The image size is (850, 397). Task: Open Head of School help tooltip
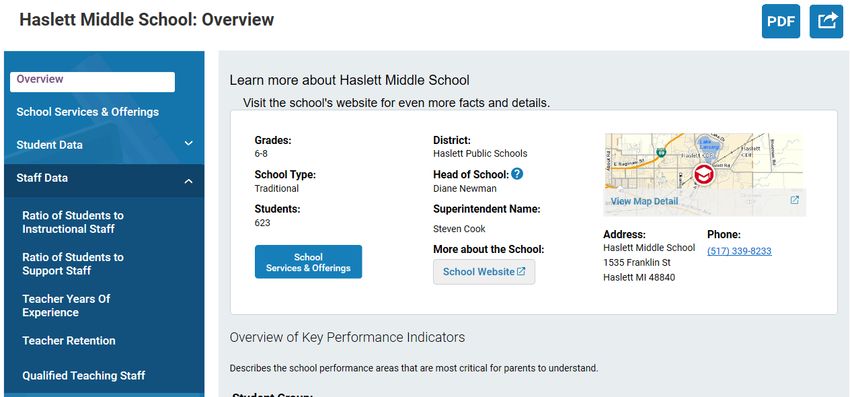(x=517, y=174)
